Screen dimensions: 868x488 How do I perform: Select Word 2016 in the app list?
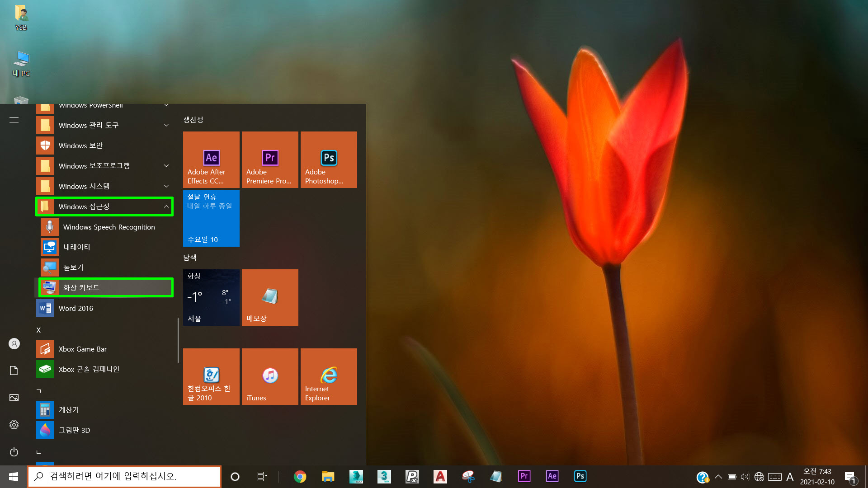click(x=75, y=308)
